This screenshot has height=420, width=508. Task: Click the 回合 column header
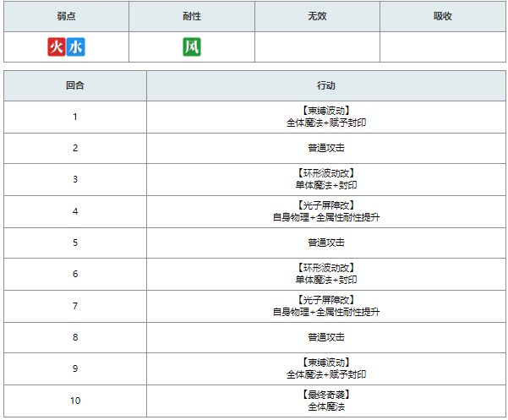75,85
